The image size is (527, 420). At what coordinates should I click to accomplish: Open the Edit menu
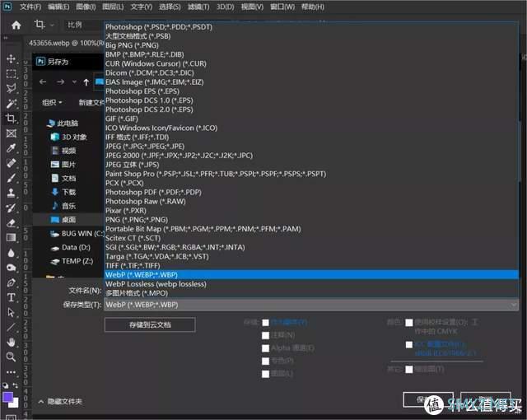point(58,7)
